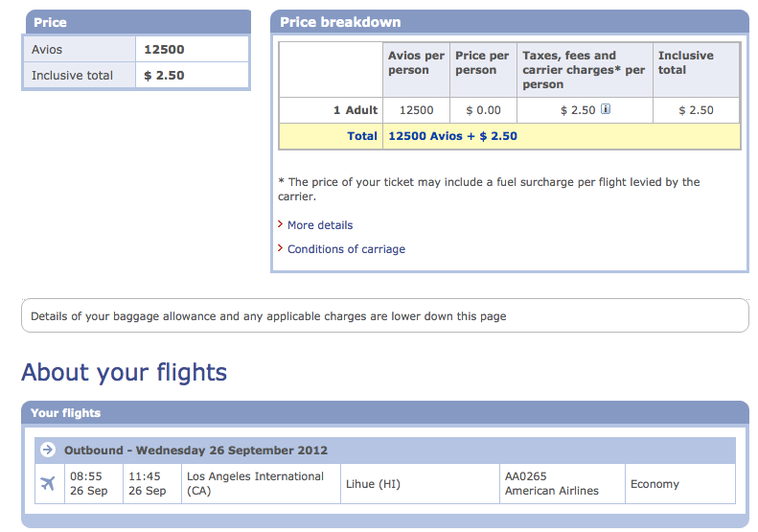Click the Lihue (HI) destination cell

click(x=420, y=484)
